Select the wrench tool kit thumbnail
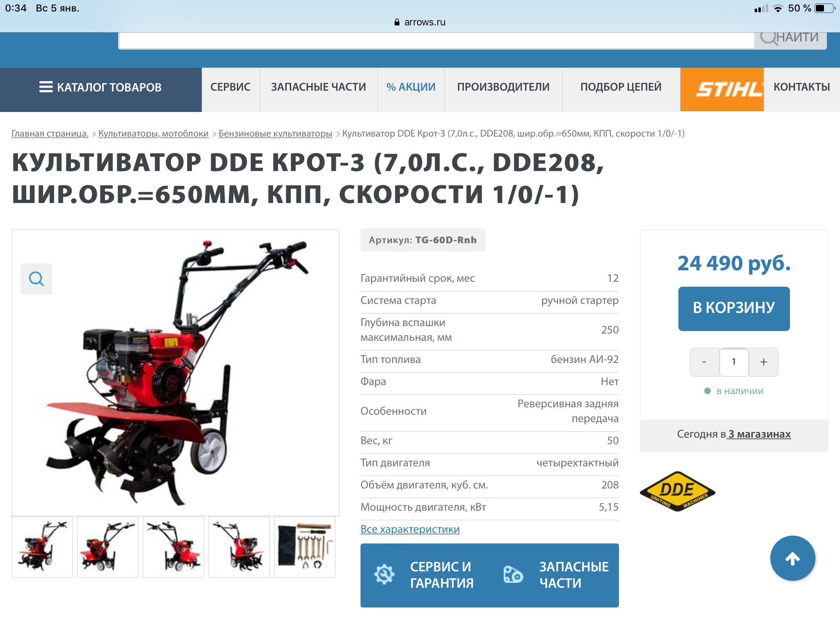Image resolution: width=840 pixels, height=630 pixels. (305, 547)
